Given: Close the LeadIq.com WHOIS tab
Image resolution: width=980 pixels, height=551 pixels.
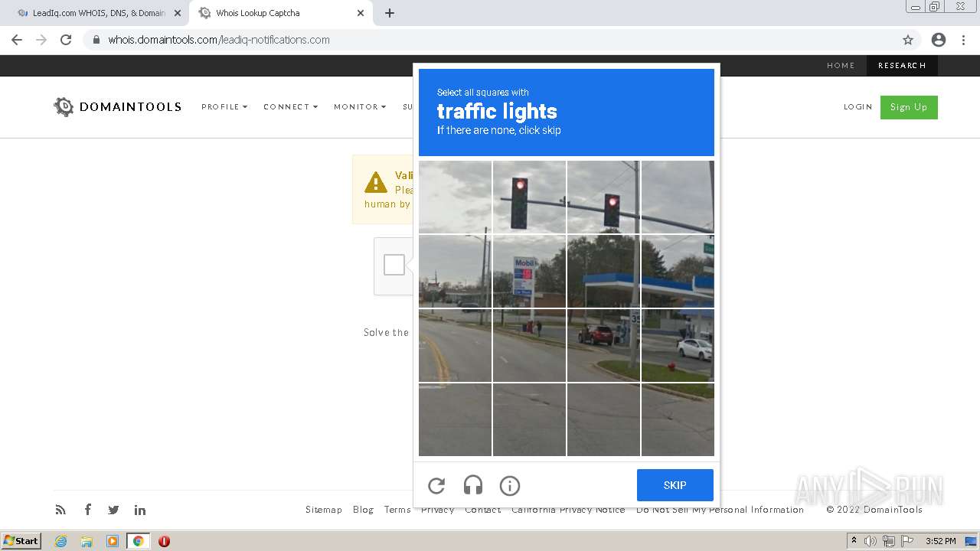Looking at the screenshot, I should 178,13.
